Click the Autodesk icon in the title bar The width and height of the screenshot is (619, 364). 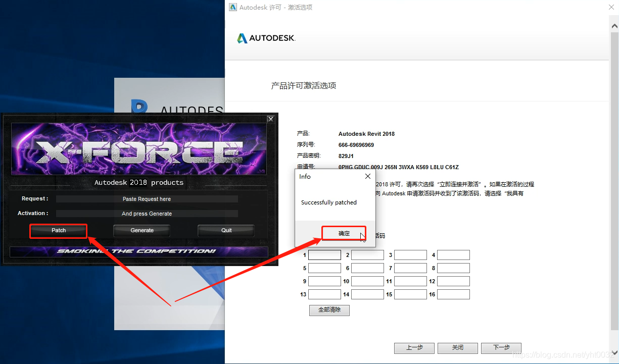pyautogui.click(x=232, y=7)
